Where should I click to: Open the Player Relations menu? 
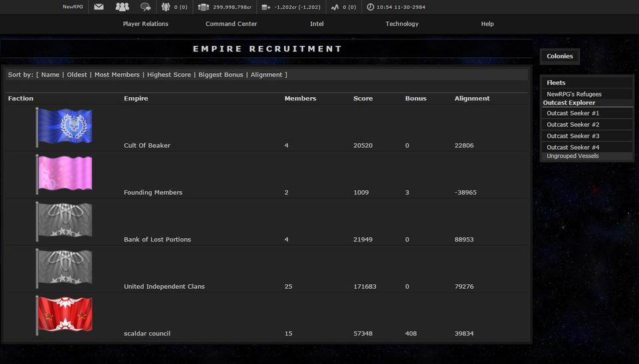click(145, 24)
